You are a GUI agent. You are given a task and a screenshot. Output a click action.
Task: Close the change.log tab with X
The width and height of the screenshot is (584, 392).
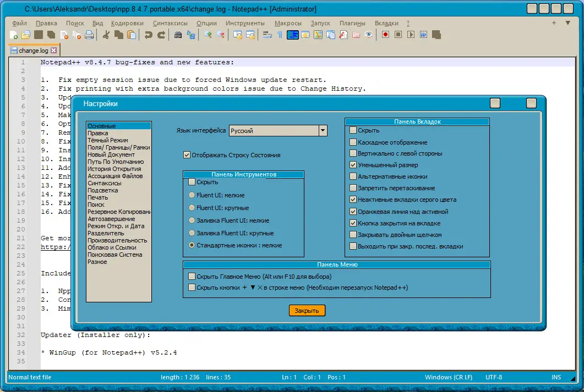[x=53, y=50]
